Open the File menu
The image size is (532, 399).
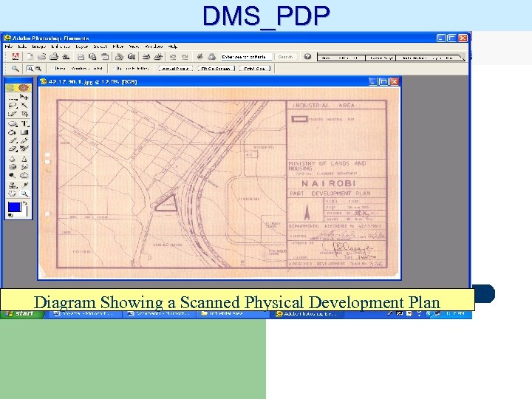click(x=8, y=47)
